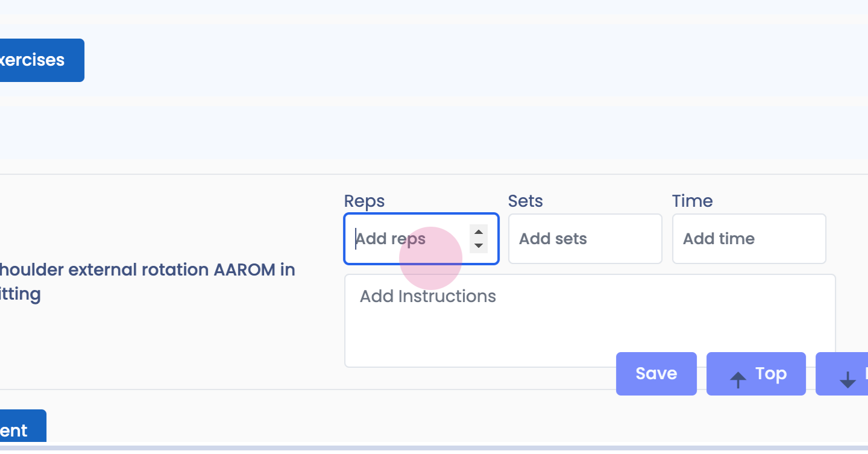Increase reps with the stepper up arrow
This screenshot has height=454, width=868.
[479, 232]
